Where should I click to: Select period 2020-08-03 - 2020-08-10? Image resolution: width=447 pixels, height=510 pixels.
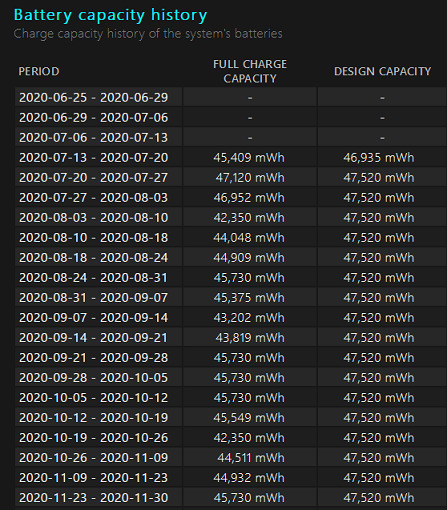pos(94,218)
